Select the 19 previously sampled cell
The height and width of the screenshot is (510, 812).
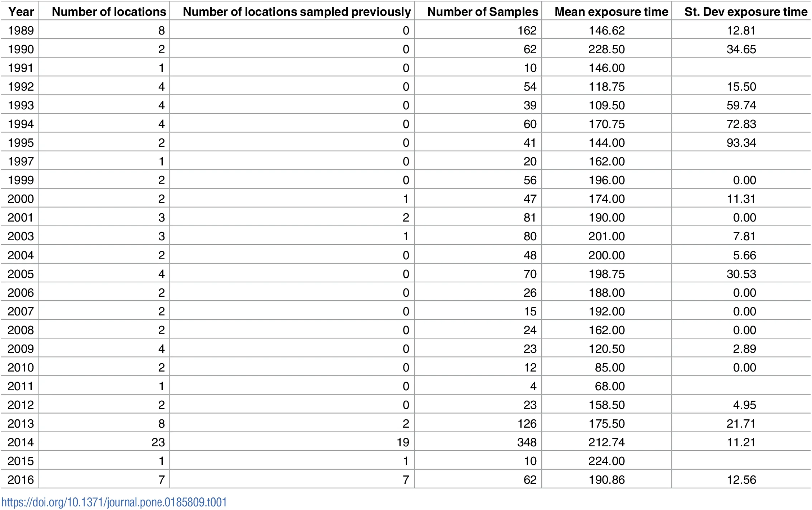403,442
